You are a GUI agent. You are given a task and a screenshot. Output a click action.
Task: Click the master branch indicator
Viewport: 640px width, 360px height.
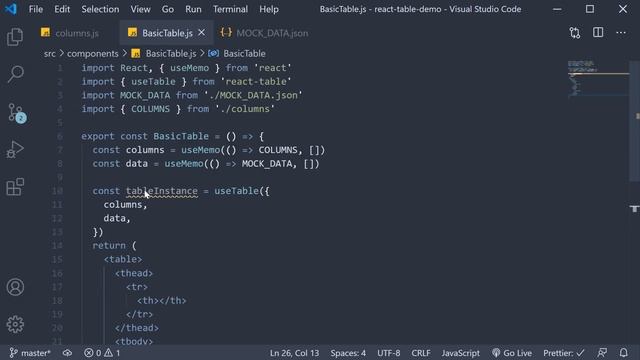(30, 353)
